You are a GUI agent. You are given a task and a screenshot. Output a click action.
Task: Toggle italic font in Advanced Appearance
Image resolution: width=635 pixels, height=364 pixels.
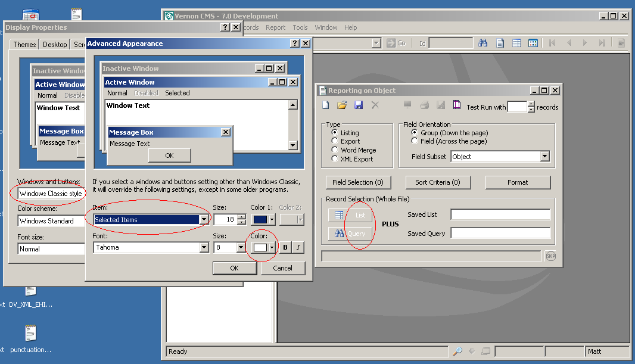[298, 247]
